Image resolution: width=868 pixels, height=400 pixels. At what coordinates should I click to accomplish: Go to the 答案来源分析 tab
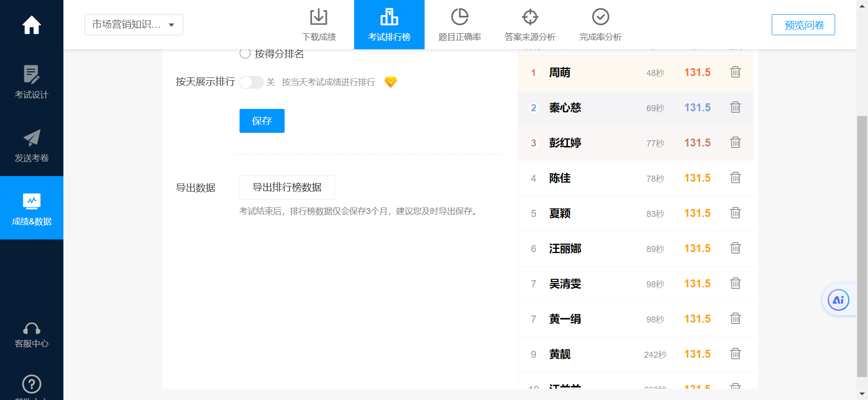pyautogui.click(x=530, y=25)
